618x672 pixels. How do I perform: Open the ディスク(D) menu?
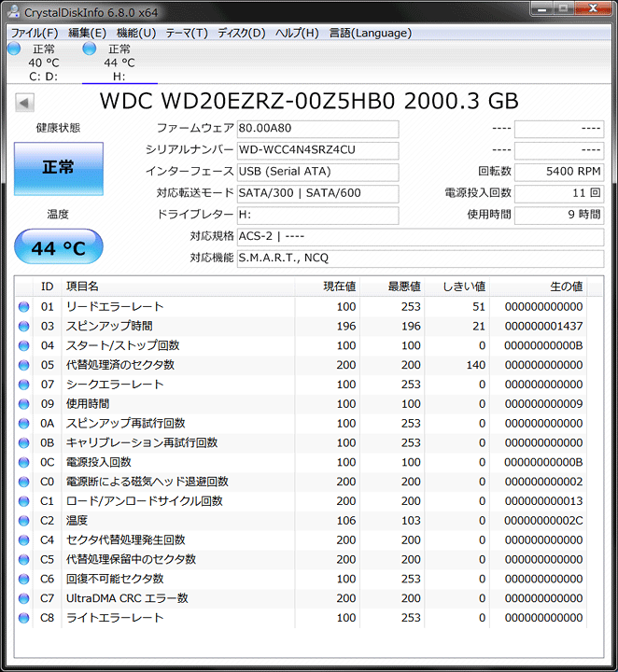tap(242, 33)
